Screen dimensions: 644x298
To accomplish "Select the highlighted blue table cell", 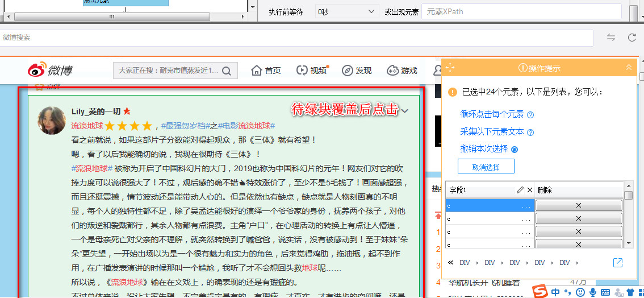I will tap(490, 205).
